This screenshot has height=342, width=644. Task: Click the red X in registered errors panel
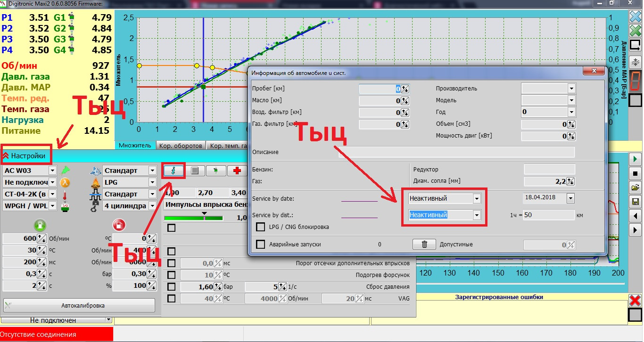tap(635, 301)
